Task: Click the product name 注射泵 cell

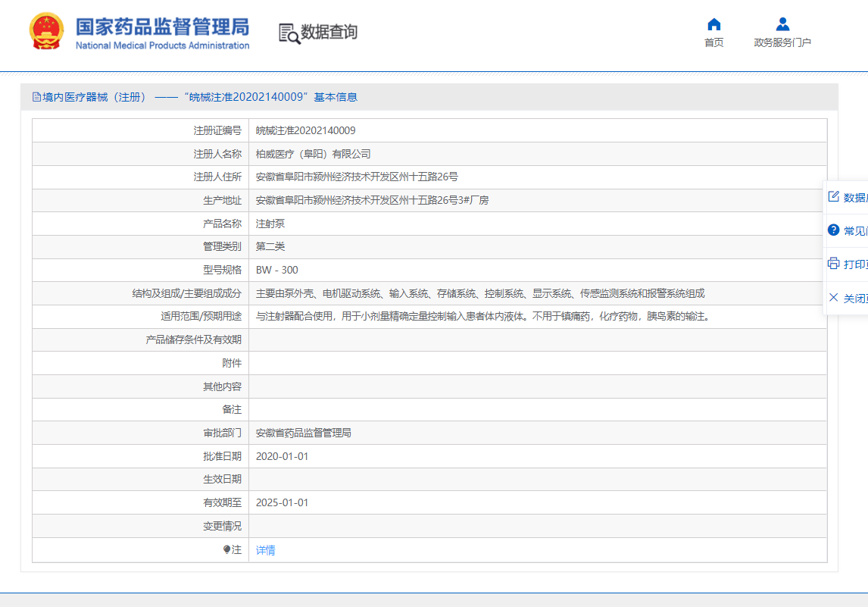Action: pos(270,224)
